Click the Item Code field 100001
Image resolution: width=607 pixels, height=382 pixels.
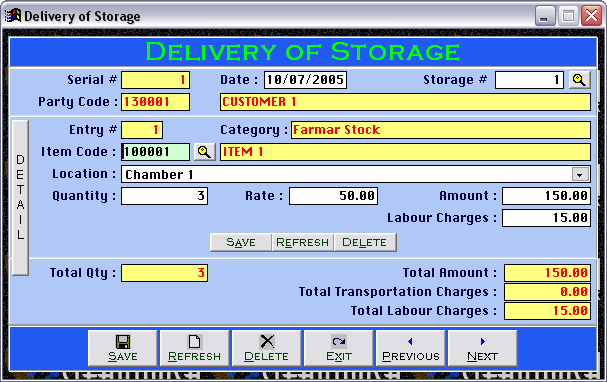click(x=155, y=152)
